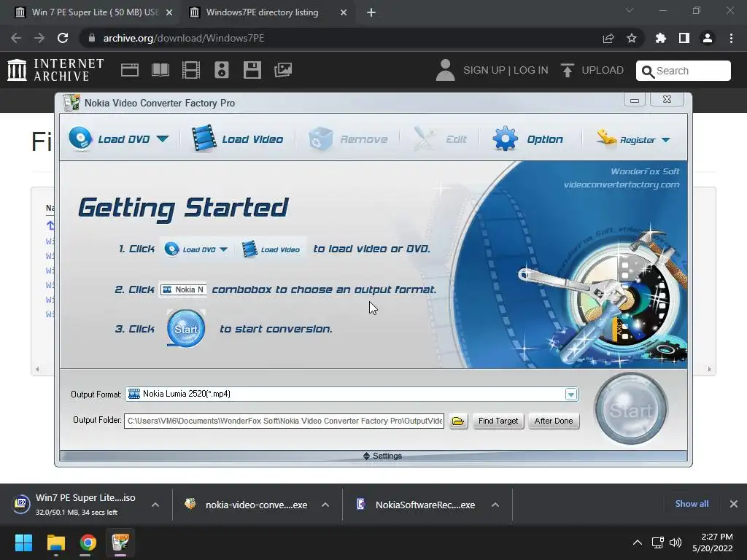The height and width of the screenshot is (560, 747).
Task: Open the Chrome extensions puzzle icon
Action: tap(660, 38)
